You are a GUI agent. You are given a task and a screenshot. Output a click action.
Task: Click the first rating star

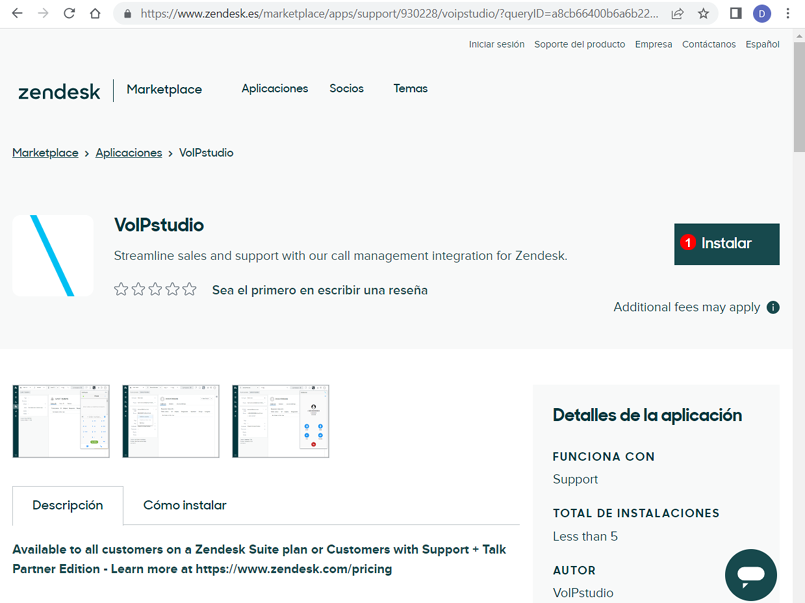point(121,289)
